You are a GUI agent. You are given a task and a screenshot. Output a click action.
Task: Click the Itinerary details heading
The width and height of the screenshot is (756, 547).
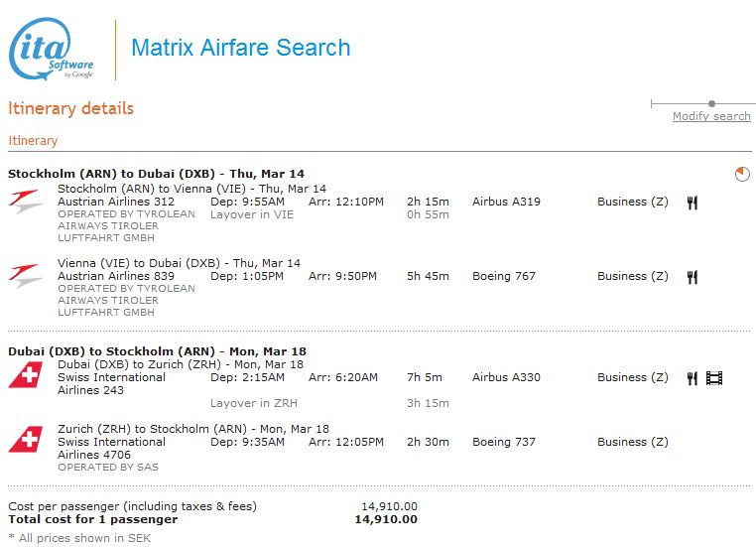70,108
